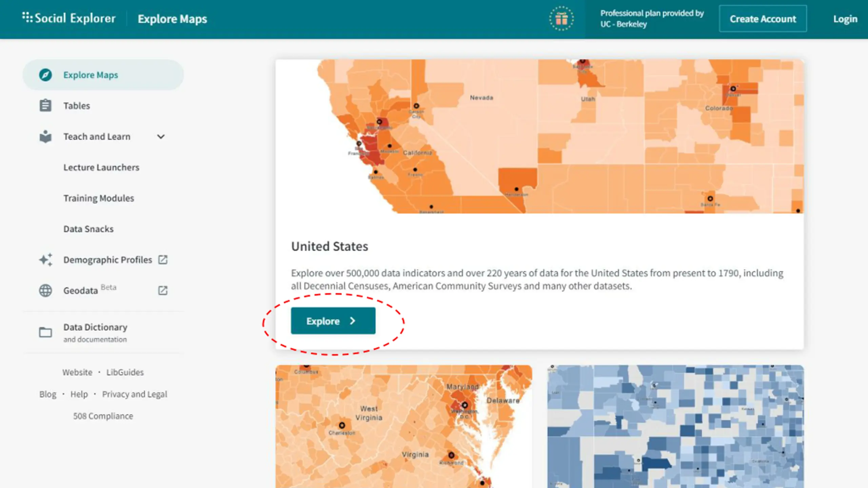The image size is (868, 488).
Task: Click the Data Dictionary folder icon
Action: click(x=45, y=332)
